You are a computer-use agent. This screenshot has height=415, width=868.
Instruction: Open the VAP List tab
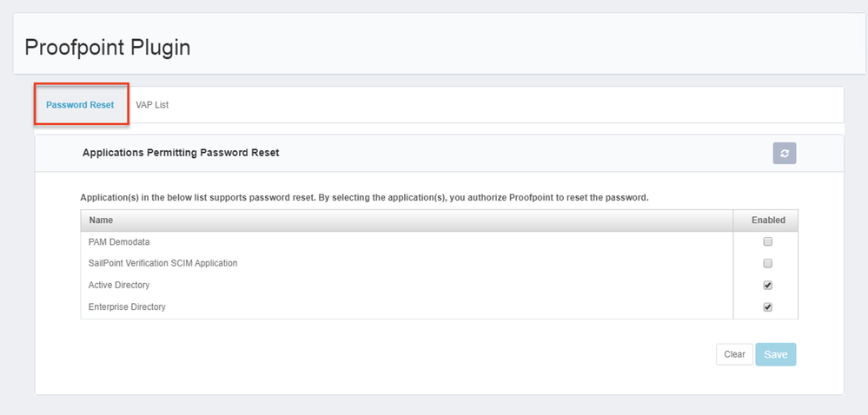tap(152, 105)
